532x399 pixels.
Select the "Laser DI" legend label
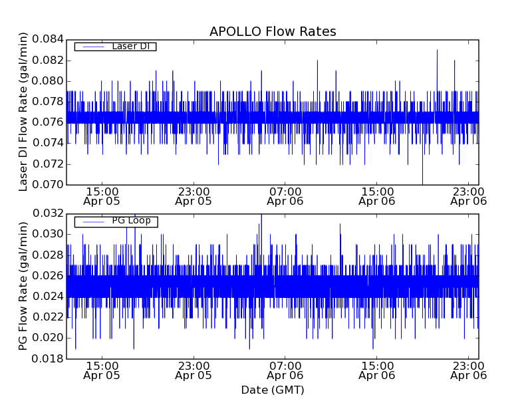coord(131,46)
